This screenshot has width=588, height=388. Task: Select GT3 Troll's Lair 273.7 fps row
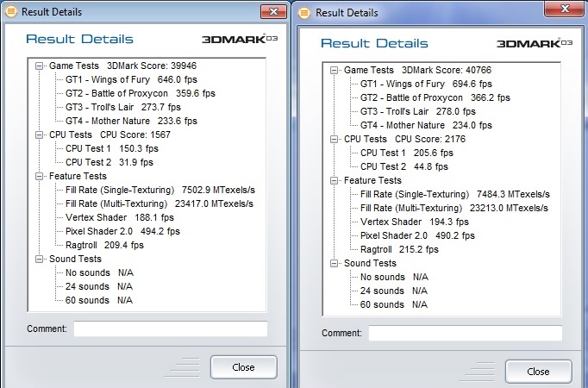[x=123, y=107]
